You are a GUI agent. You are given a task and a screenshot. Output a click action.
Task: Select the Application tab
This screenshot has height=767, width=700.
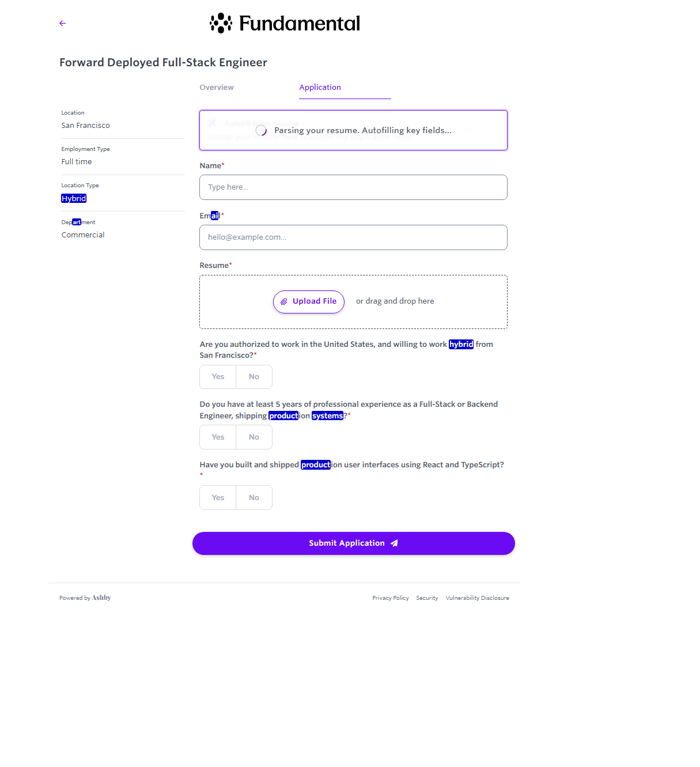pos(320,88)
